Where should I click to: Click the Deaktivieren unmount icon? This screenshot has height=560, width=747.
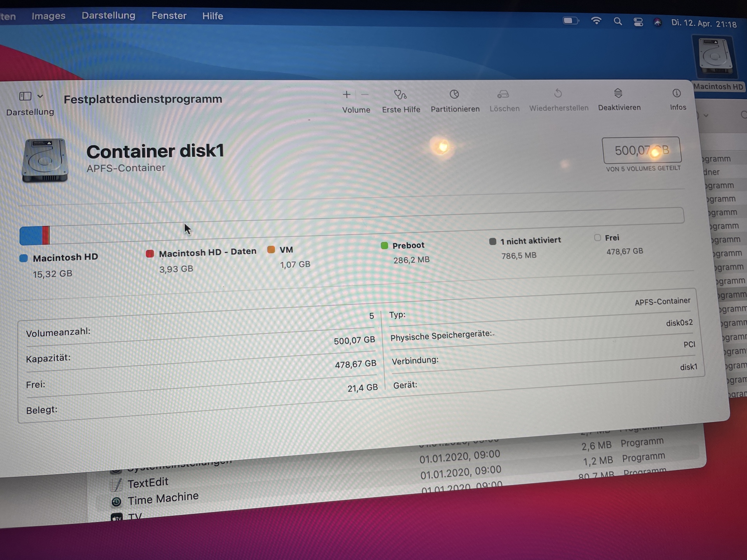pyautogui.click(x=618, y=93)
